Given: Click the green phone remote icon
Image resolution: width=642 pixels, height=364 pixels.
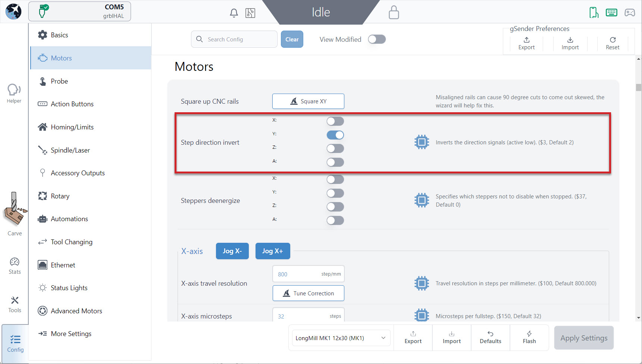Looking at the screenshot, I should 594,13.
